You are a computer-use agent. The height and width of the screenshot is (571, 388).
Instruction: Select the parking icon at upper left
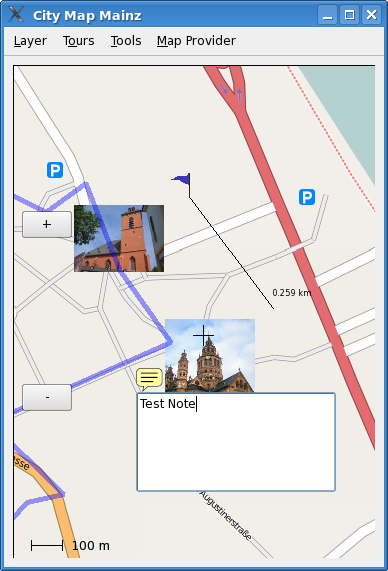coord(55,170)
